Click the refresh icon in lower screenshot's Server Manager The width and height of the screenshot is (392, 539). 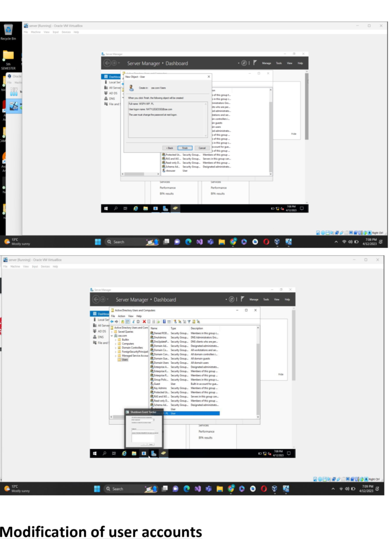[x=232, y=300]
